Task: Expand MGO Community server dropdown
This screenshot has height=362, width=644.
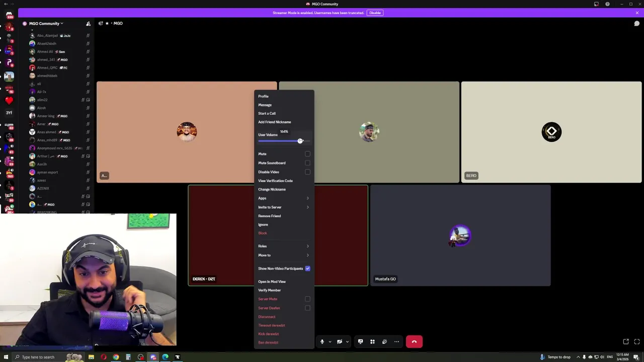Action: coord(46,24)
